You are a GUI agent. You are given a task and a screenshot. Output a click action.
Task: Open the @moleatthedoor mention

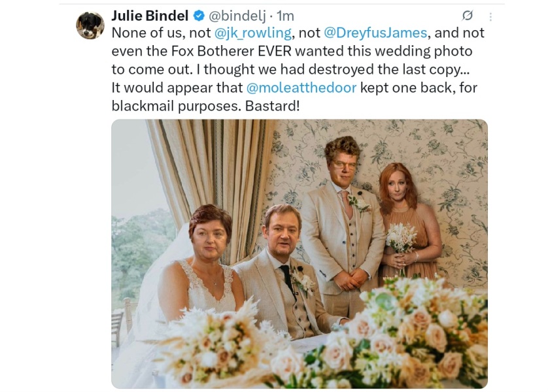point(301,88)
